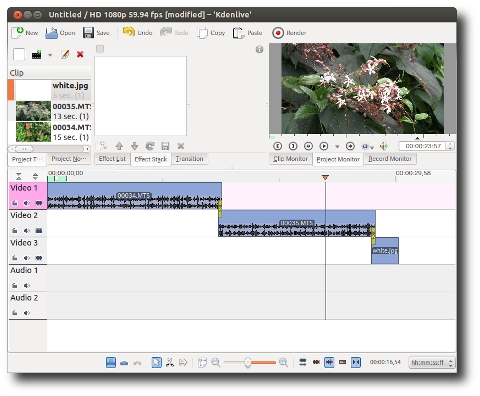Click the monitor timecode stepper arrows
This screenshot has height=396, width=480.
[450, 146]
